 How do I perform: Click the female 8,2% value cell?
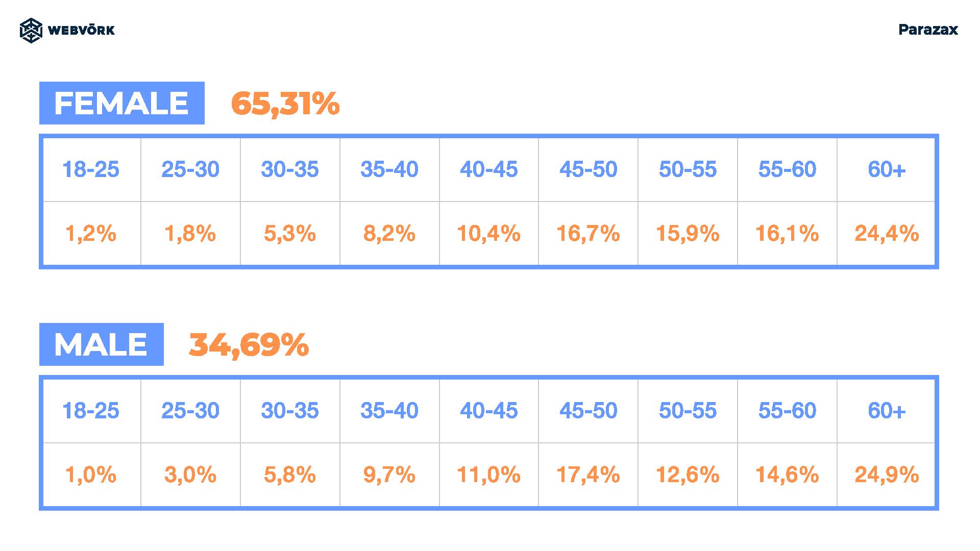tap(389, 234)
